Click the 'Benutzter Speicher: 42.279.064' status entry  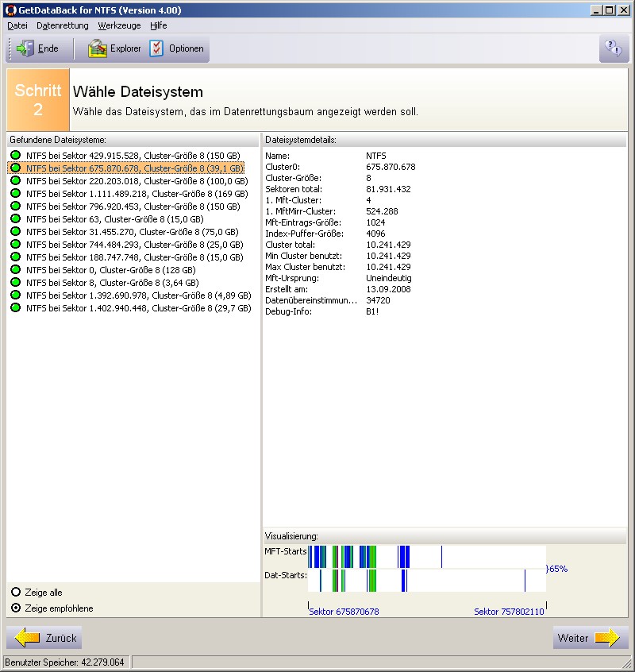point(64,662)
